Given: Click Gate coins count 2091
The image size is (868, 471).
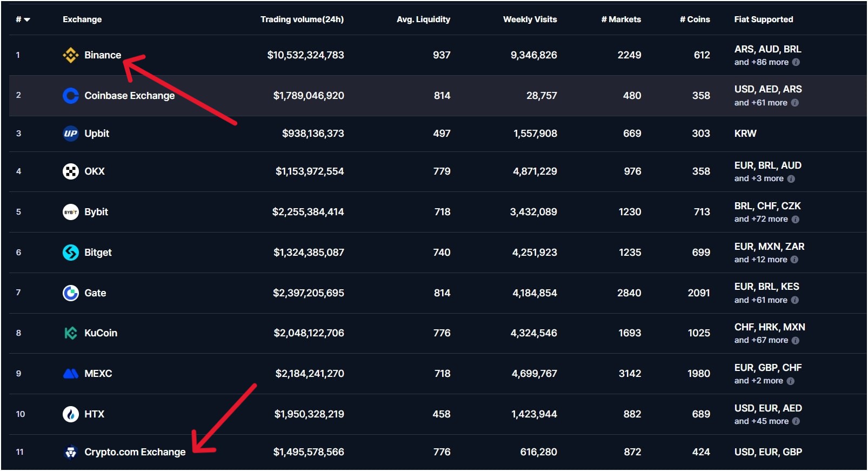Looking at the screenshot, I should coord(699,293).
